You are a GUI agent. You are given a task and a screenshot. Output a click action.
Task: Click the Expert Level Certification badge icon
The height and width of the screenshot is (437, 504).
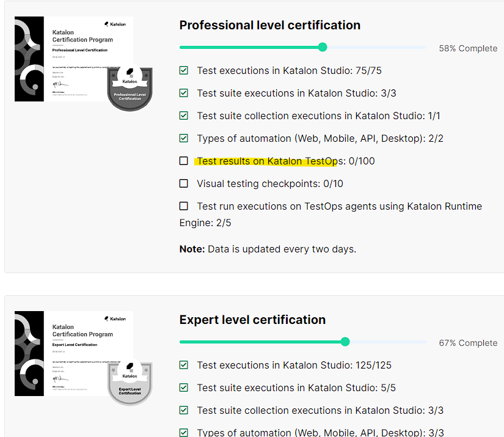point(130,383)
